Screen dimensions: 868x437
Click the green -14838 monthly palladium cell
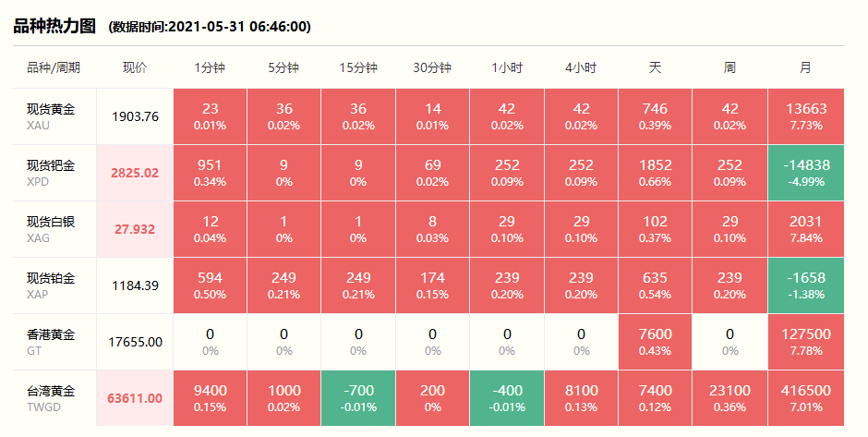coord(805,173)
